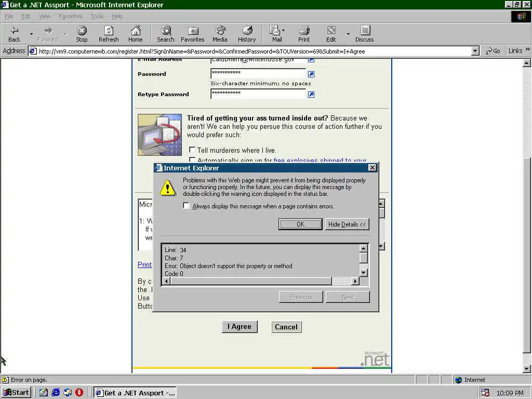This screenshot has height=399, width=532.
Task: Open the Forward button history dropdown
Action: pyautogui.click(x=65, y=34)
